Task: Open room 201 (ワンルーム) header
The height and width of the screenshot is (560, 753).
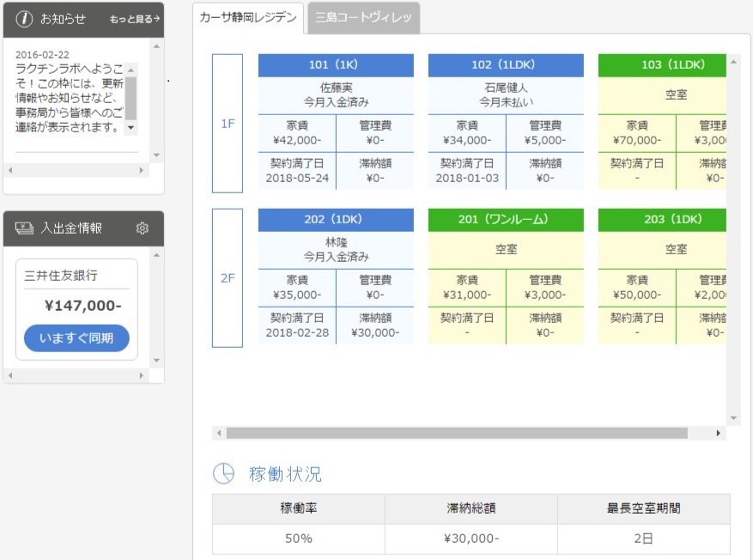Action: click(x=506, y=220)
